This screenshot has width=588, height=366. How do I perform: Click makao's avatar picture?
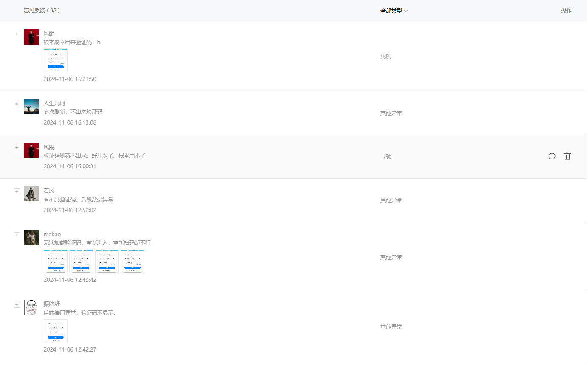tap(31, 238)
